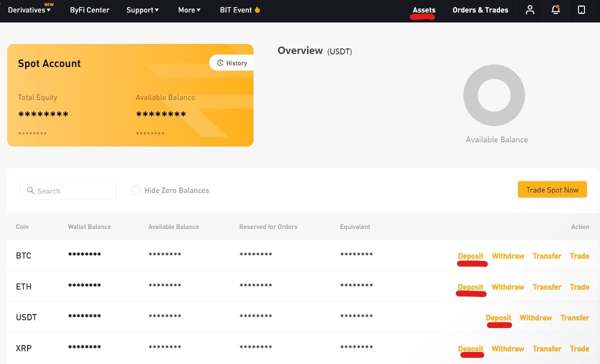
Task: Click the Total Equity label on card
Action: tap(37, 97)
